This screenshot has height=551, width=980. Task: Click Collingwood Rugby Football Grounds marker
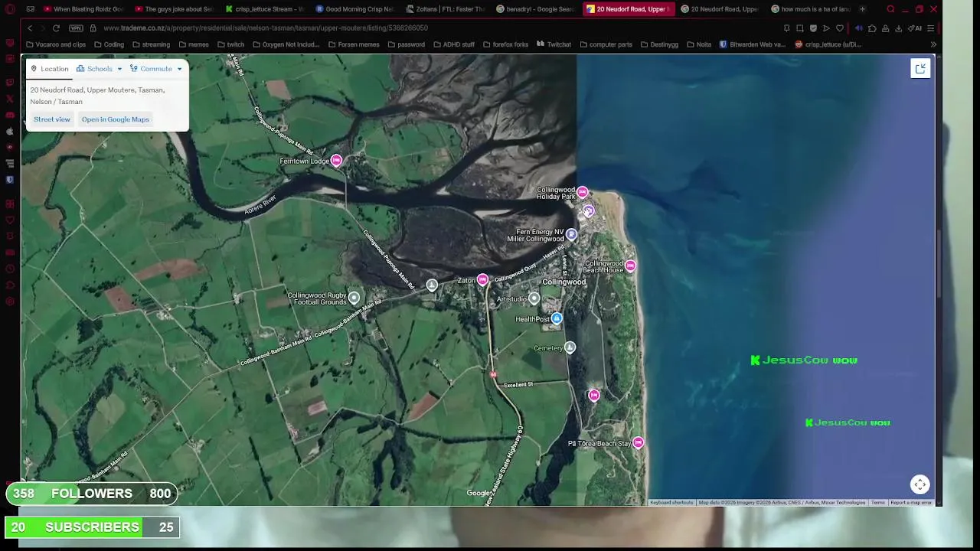click(354, 297)
